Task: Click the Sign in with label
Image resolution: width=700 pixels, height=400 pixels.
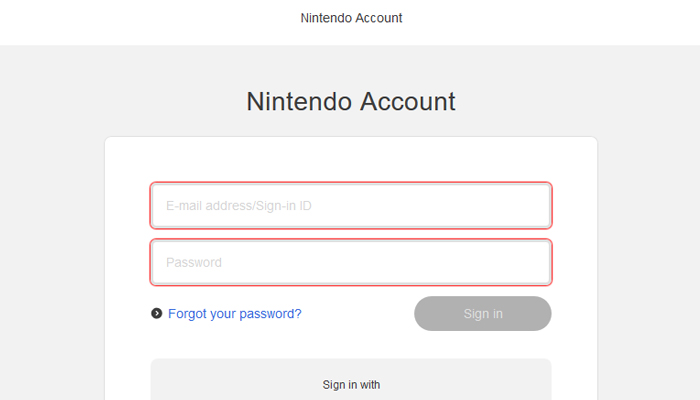Action: pyautogui.click(x=351, y=384)
